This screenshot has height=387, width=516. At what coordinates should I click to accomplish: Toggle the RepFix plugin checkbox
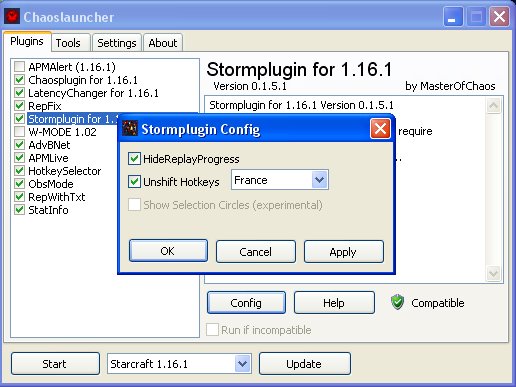coord(19,106)
